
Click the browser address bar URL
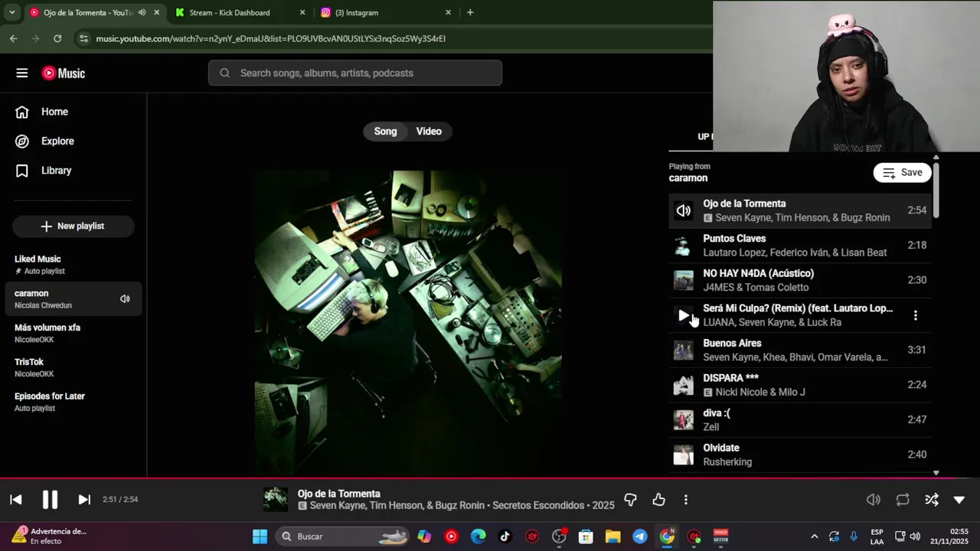[270, 38]
